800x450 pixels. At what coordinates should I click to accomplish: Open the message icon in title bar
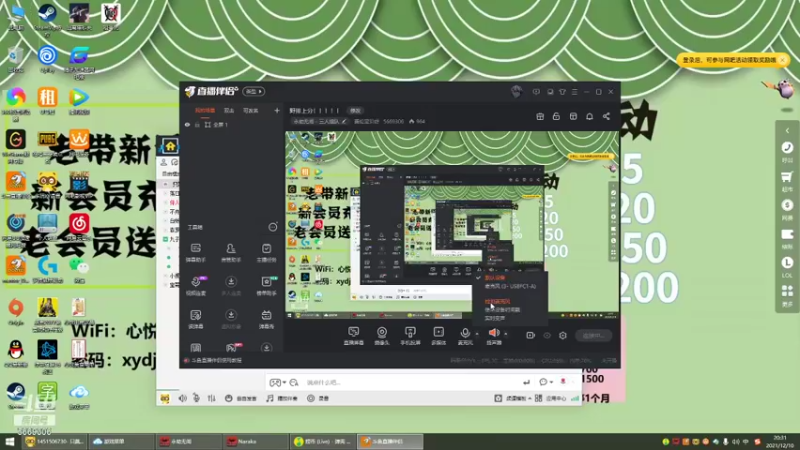click(536, 92)
